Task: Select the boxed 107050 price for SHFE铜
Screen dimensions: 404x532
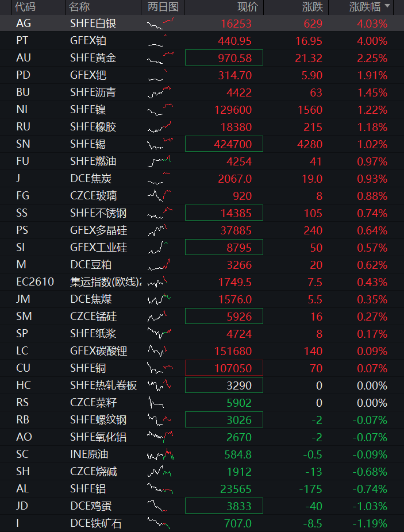Action: [224, 368]
